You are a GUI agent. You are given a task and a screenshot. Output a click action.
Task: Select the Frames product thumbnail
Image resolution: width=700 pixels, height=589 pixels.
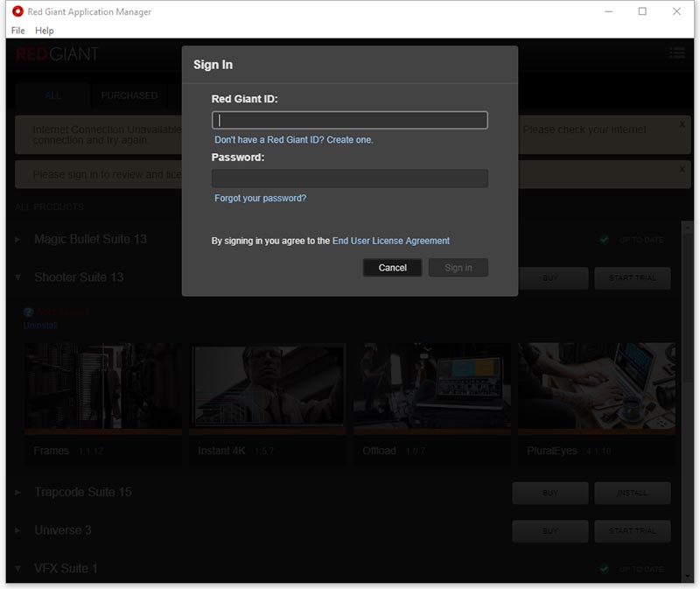(103, 387)
